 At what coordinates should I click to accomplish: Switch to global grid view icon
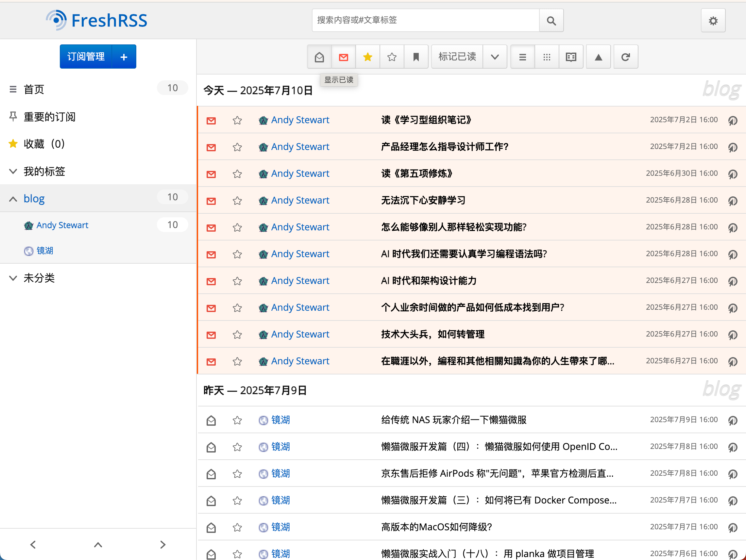click(547, 57)
